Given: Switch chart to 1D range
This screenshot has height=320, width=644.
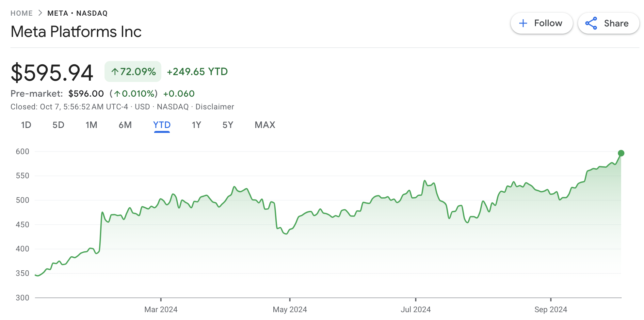Looking at the screenshot, I should [x=26, y=125].
